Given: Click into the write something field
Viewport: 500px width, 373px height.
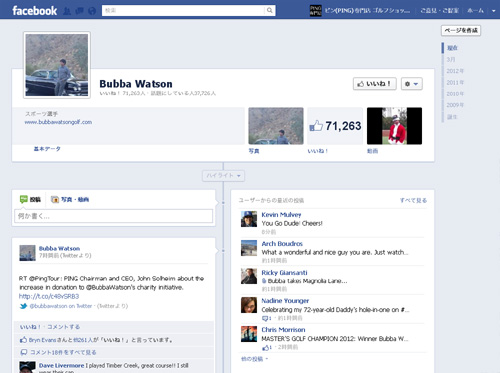Looking at the screenshot, I should point(113,216).
